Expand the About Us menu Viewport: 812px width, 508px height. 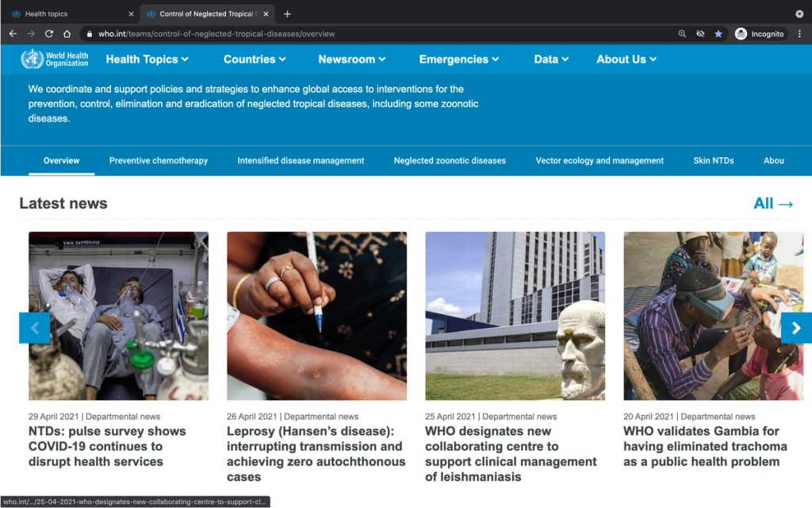626,59
